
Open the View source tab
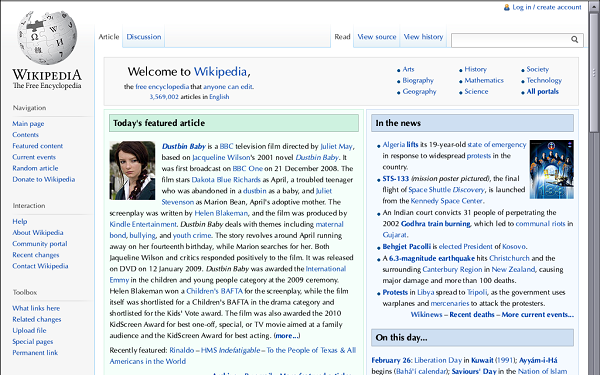coord(377,37)
